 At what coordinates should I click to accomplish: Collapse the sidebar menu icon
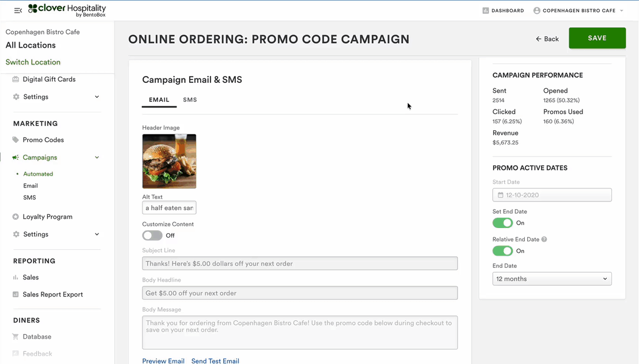click(18, 10)
